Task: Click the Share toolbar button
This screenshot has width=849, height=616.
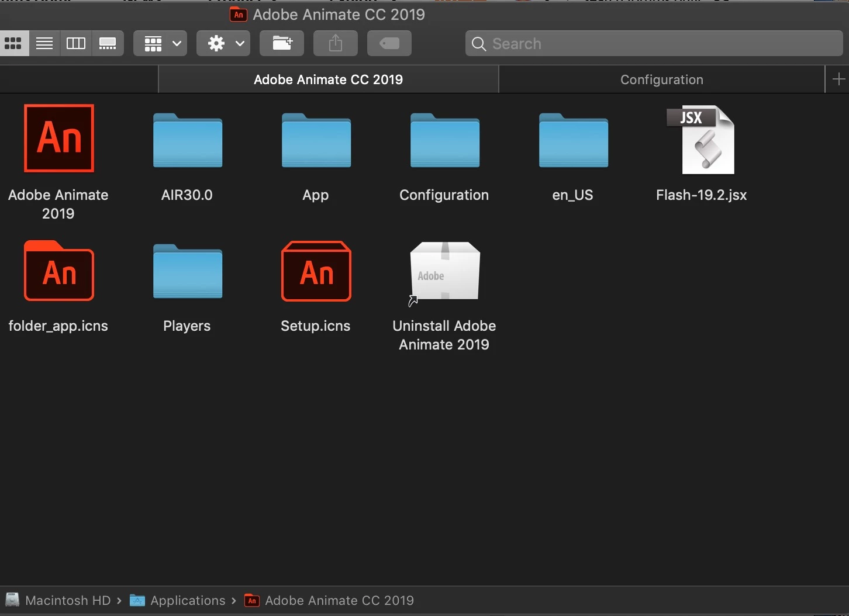Action: tap(336, 43)
